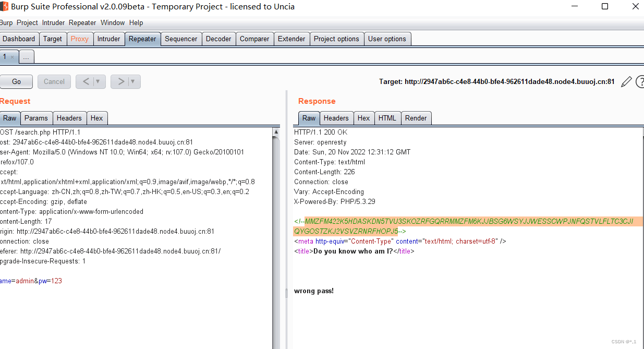Open the User options tab
Viewport: 644px width, 349px height.
click(x=387, y=39)
